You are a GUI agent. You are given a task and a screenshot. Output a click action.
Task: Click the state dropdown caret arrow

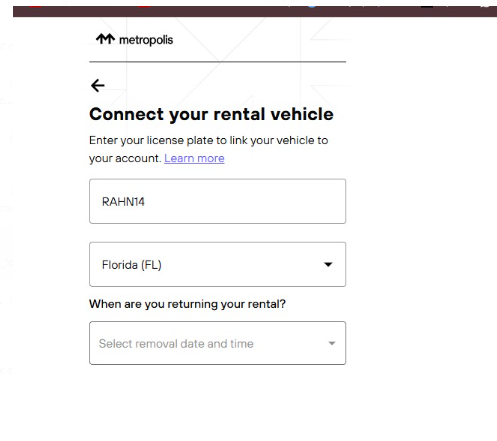pos(328,264)
